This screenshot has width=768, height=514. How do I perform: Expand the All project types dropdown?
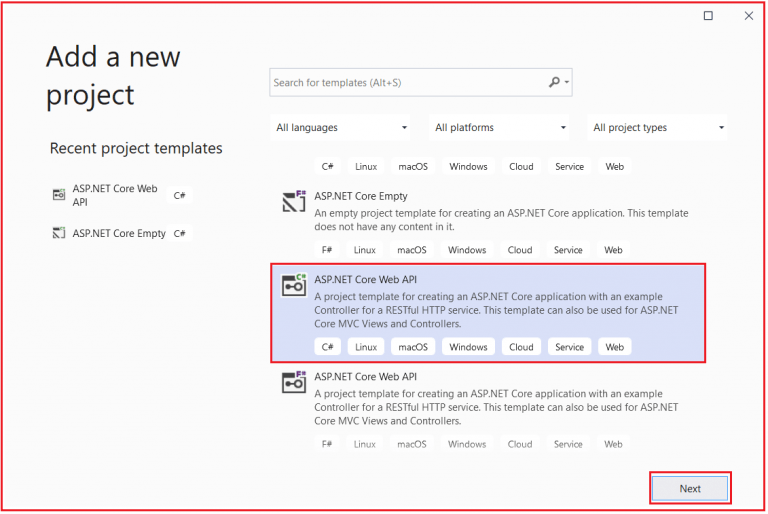658,128
